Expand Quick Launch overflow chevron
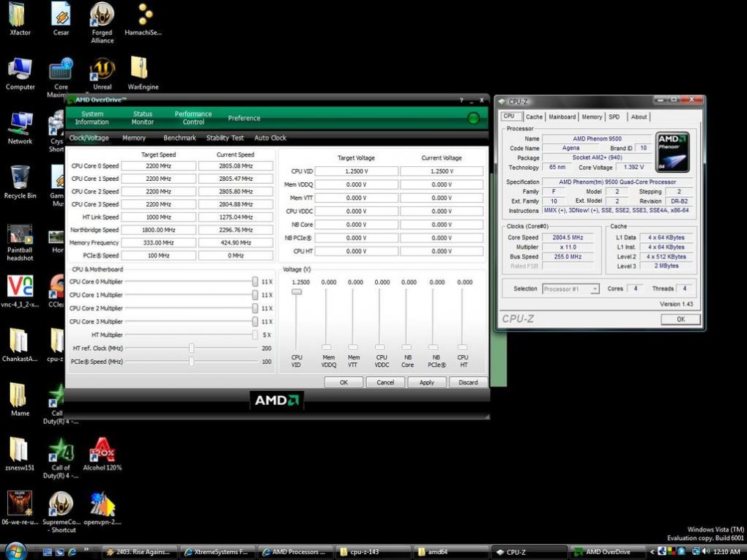 [86, 550]
